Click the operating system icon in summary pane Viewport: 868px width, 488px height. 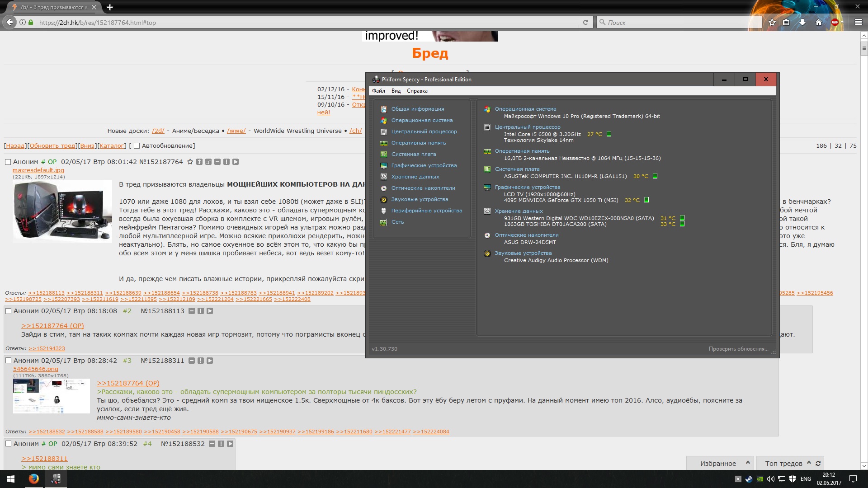487,109
